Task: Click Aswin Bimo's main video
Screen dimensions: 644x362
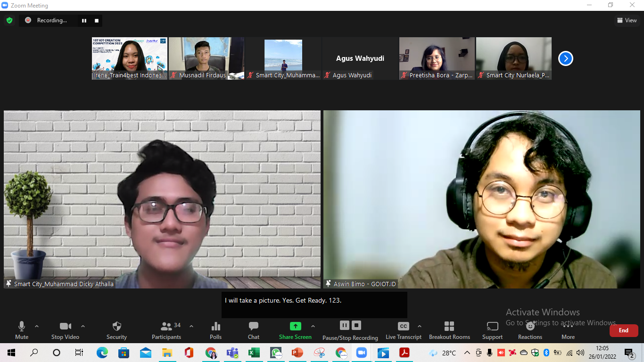Action: [482, 199]
